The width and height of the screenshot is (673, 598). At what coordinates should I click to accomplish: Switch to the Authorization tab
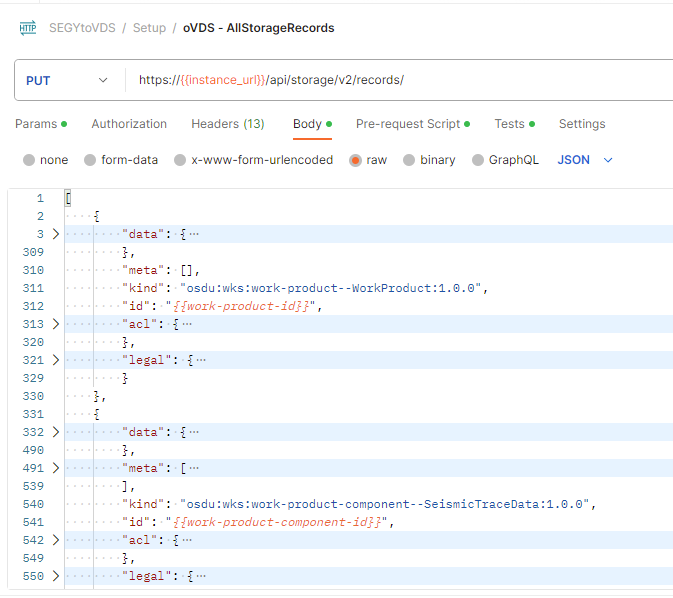tap(129, 124)
